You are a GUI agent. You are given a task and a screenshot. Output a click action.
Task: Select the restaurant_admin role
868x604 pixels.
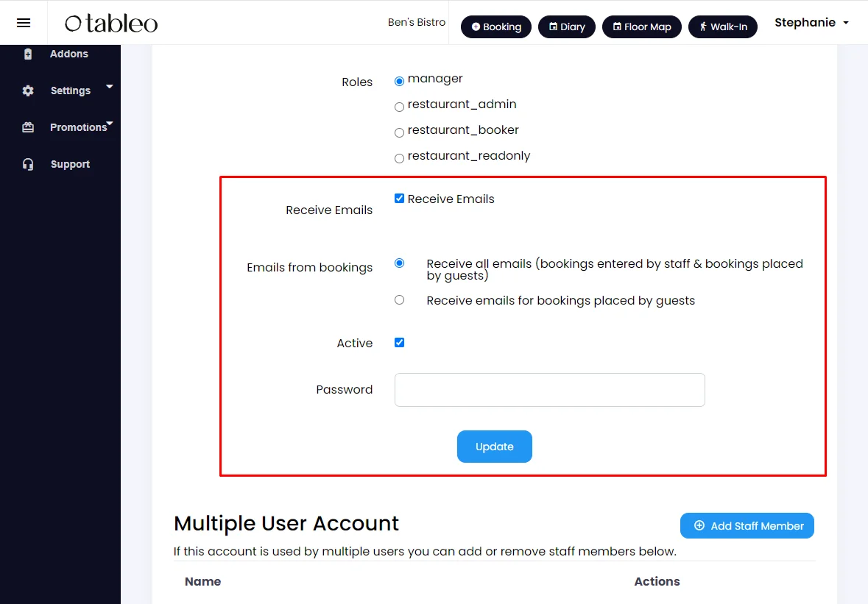[399, 107]
